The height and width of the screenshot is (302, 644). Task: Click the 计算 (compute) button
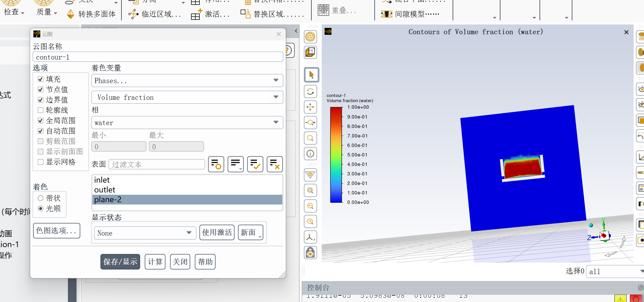point(155,262)
